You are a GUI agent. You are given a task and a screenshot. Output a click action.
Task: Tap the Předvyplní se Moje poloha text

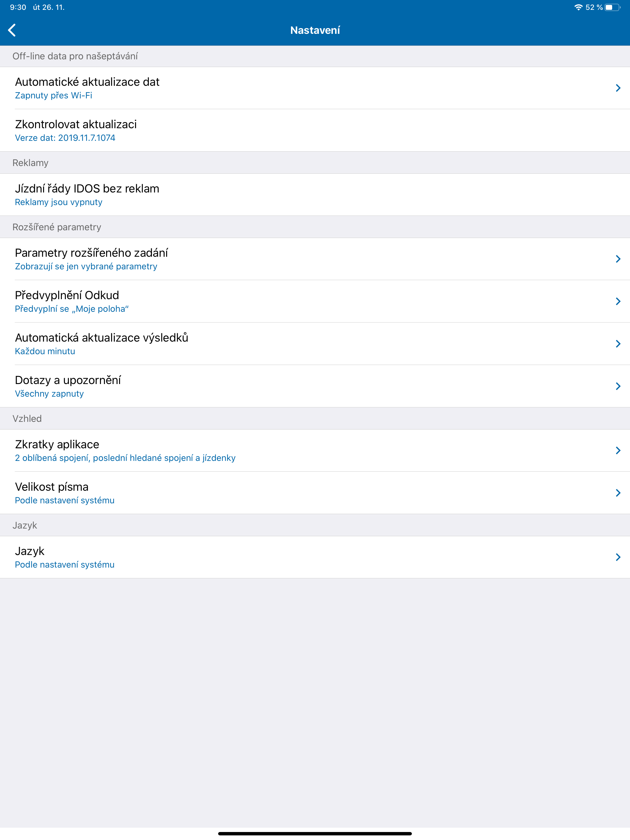(x=72, y=309)
